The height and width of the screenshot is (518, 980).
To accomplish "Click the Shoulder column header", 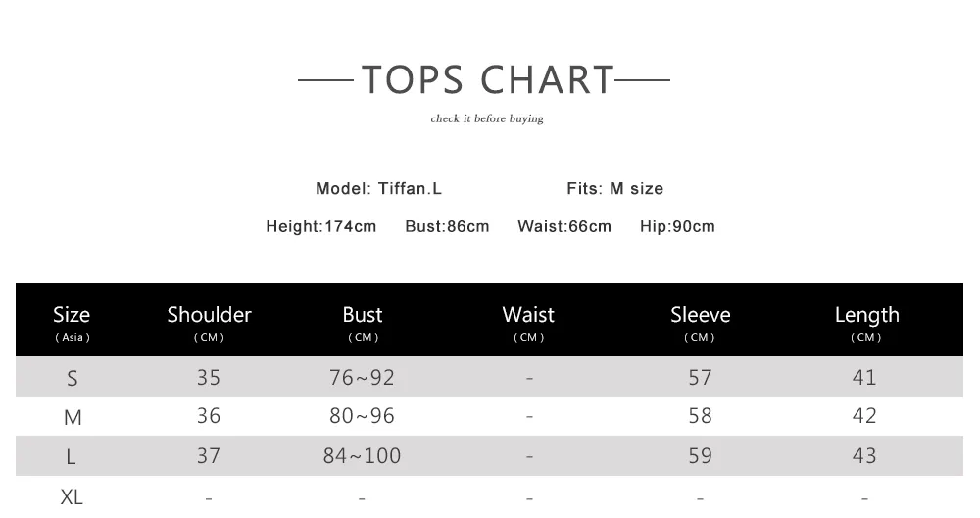I will 209,323.
